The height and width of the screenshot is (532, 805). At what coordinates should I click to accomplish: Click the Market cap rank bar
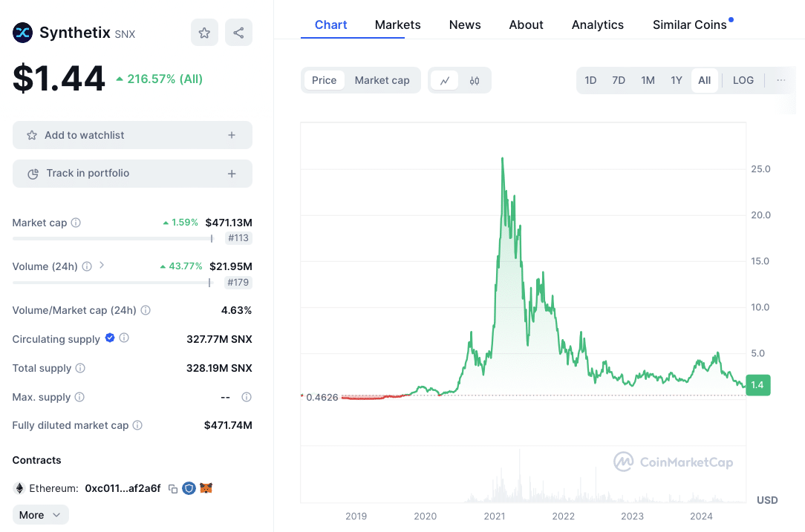113,239
